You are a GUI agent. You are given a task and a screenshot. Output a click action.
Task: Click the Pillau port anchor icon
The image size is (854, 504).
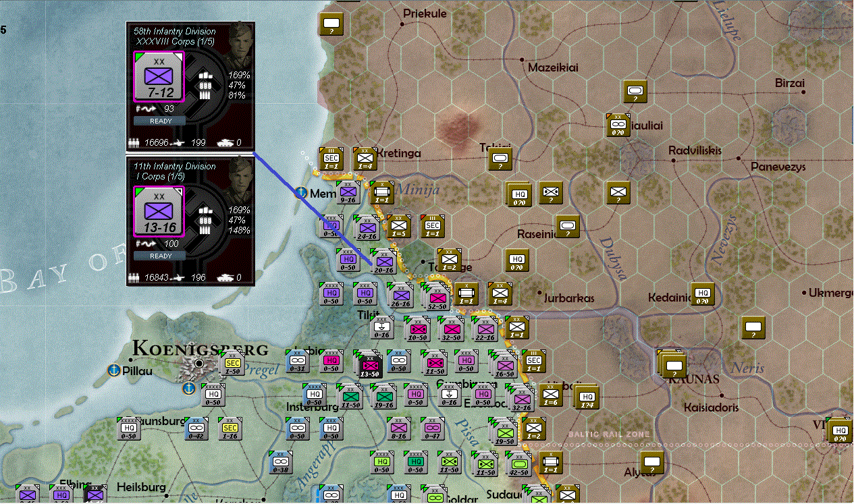click(x=115, y=370)
